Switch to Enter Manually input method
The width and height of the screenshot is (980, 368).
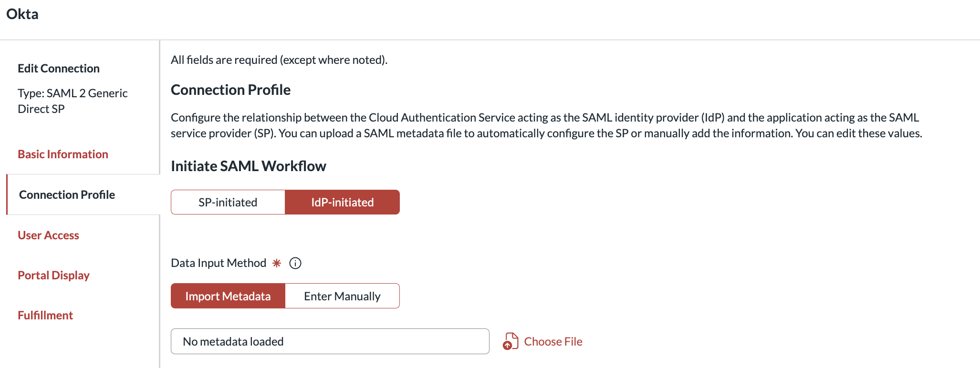[343, 296]
